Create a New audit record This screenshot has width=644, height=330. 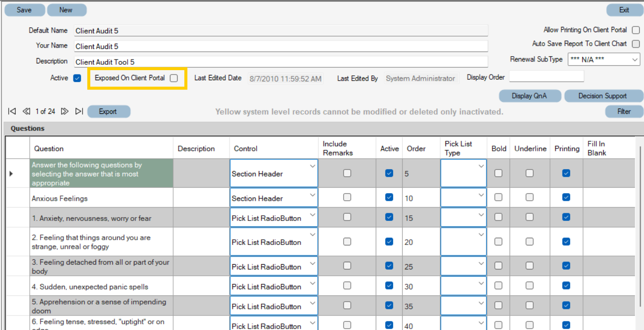[x=67, y=10]
